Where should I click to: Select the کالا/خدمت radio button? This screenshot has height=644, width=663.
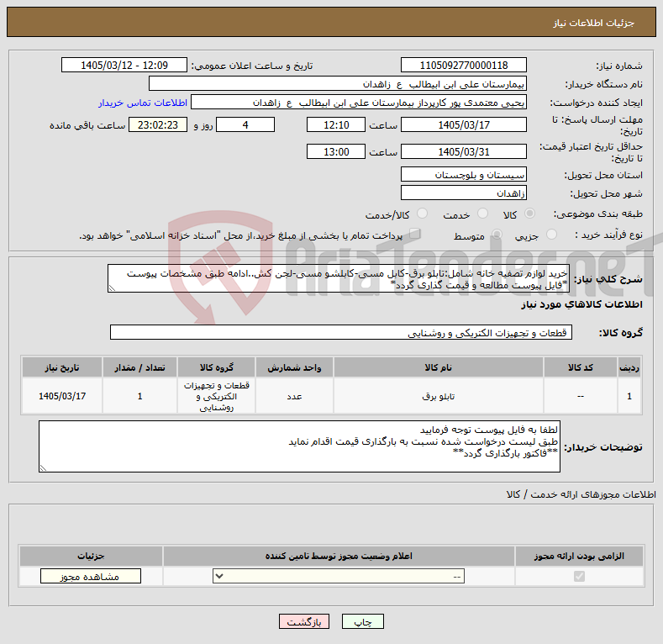coord(422,214)
